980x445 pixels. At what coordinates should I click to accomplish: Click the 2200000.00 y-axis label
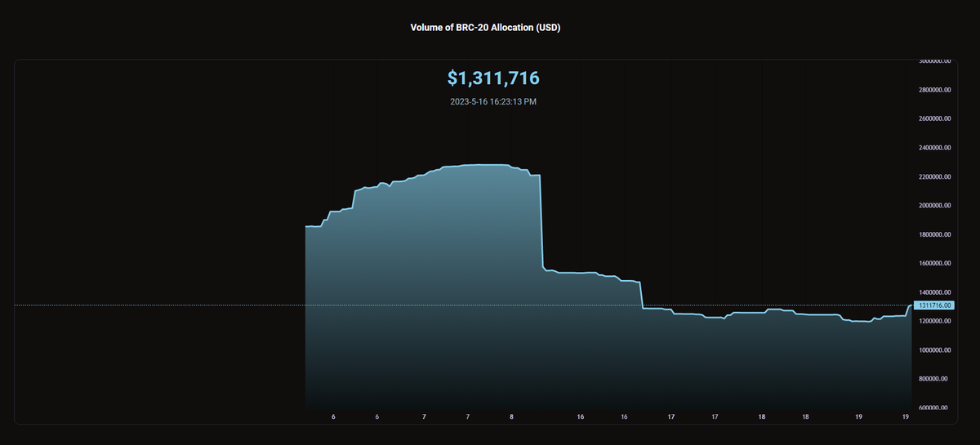(x=934, y=177)
